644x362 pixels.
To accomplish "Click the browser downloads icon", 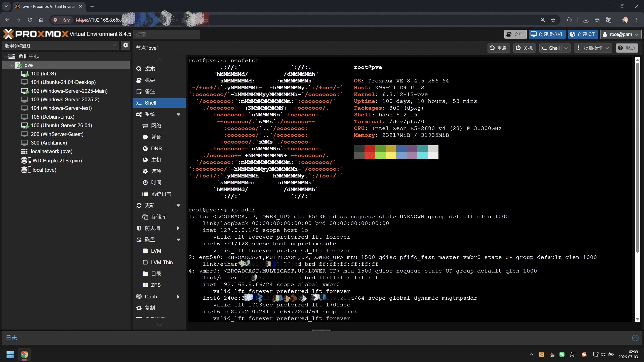I will [x=586, y=20].
